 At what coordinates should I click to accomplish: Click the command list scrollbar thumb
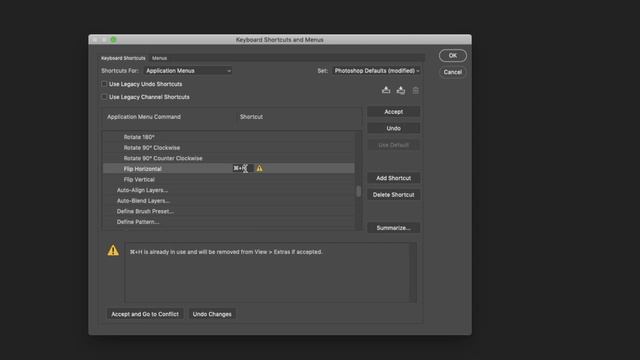pyautogui.click(x=358, y=191)
